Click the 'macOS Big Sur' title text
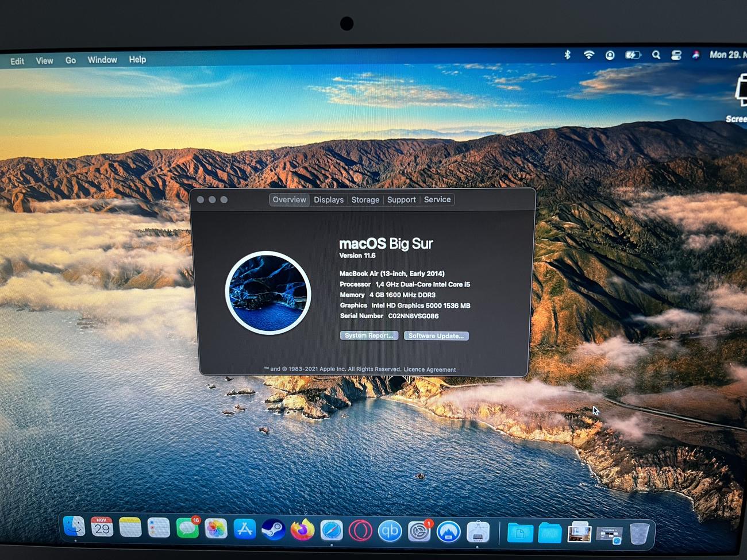Screen dimensions: 747x560 (x=386, y=244)
